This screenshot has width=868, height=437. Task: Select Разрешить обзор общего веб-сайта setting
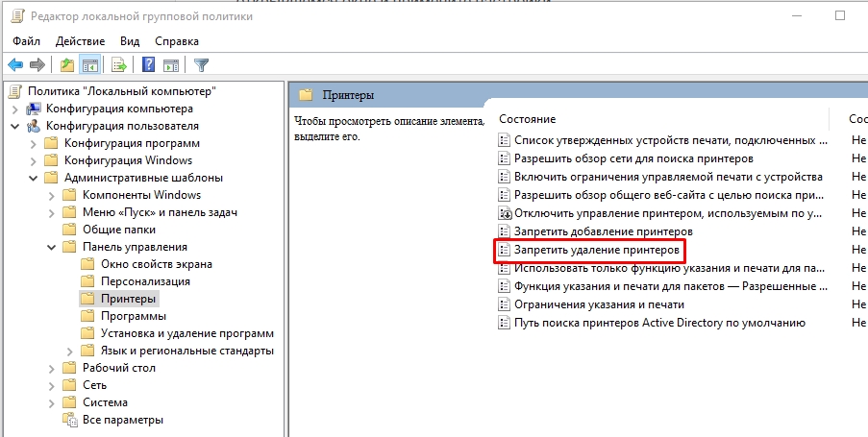[670, 195]
